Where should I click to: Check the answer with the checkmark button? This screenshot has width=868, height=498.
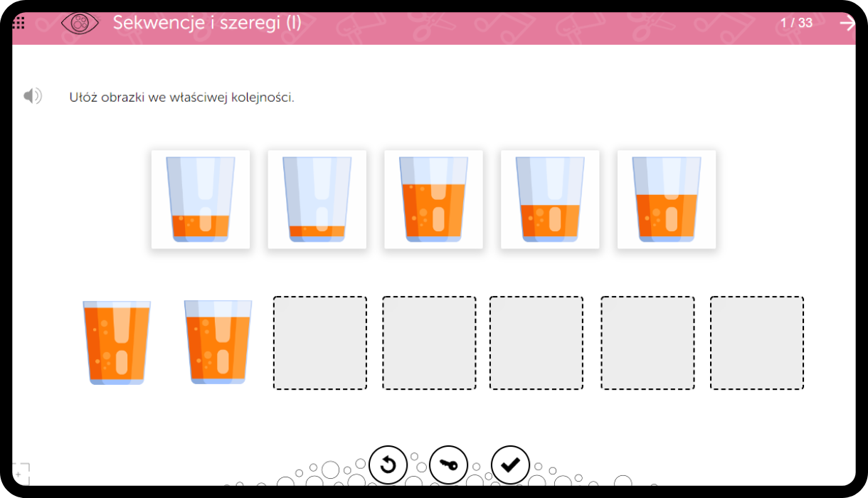510,465
